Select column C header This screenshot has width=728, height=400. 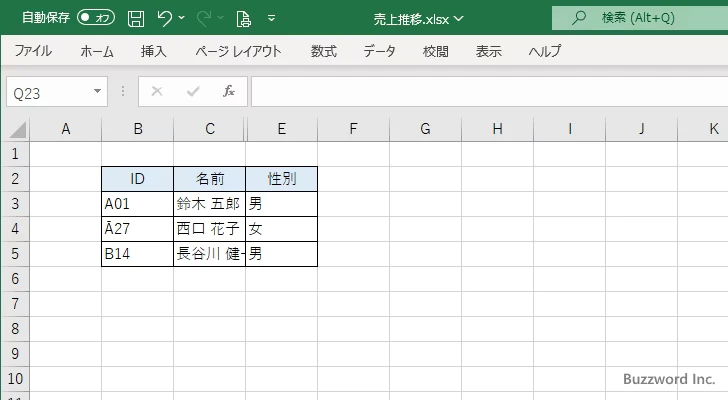point(209,129)
